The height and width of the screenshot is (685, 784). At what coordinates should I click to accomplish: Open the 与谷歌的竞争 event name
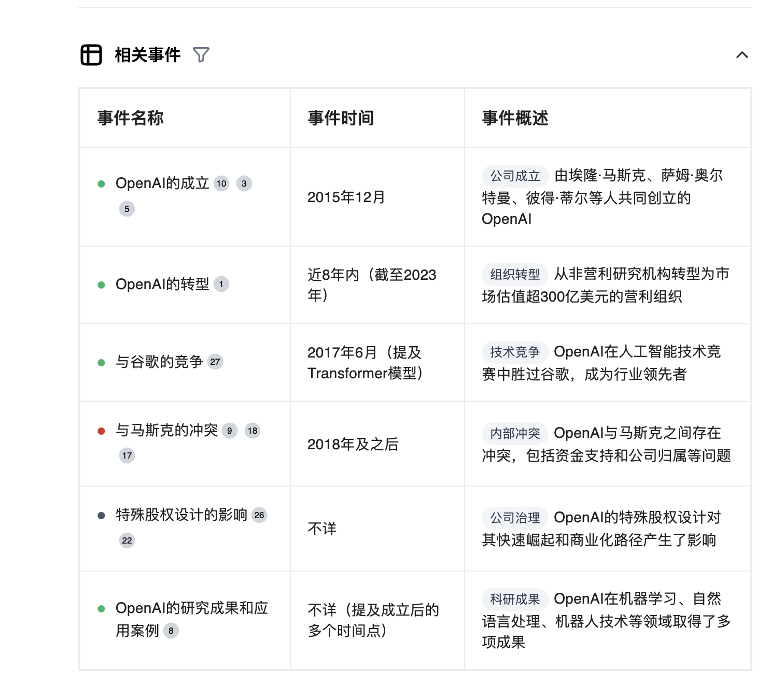159,362
